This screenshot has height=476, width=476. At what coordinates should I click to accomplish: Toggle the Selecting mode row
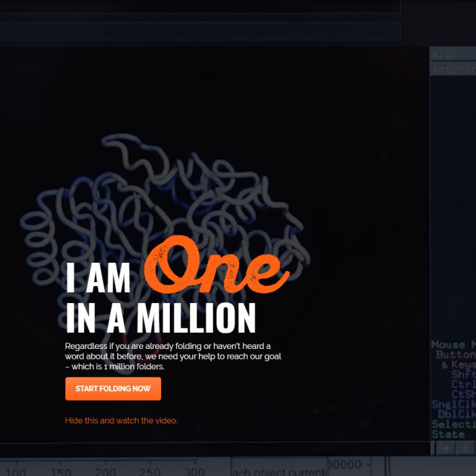click(454, 424)
